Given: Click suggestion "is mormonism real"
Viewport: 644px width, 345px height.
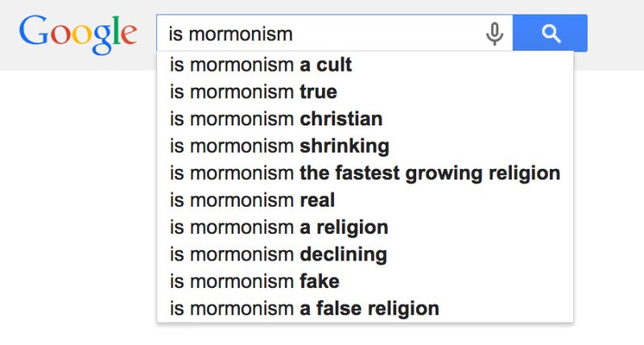Looking at the screenshot, I should [251, 200].
